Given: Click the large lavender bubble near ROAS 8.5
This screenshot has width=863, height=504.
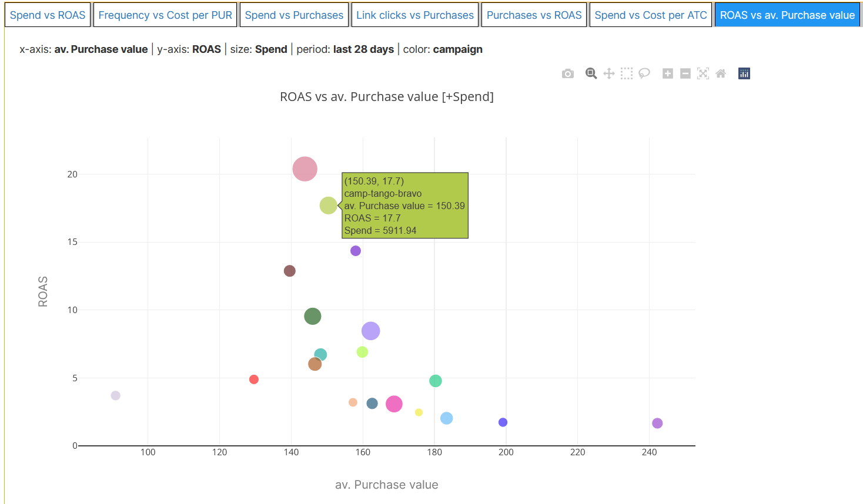Looking at the screenshot, I should point(370,331).
